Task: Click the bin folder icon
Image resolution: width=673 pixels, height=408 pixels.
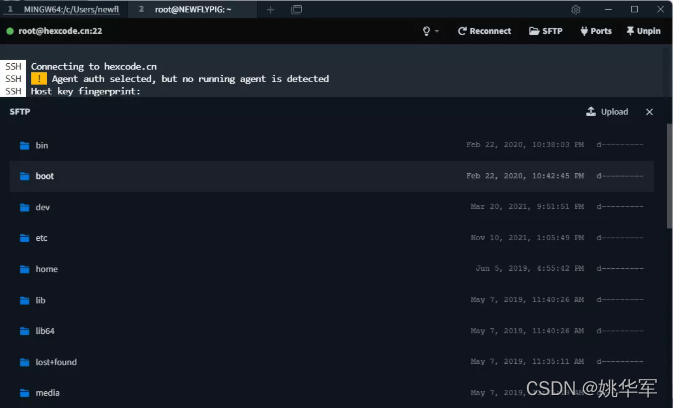Action: pyautogui.click(x=24, y=146)
